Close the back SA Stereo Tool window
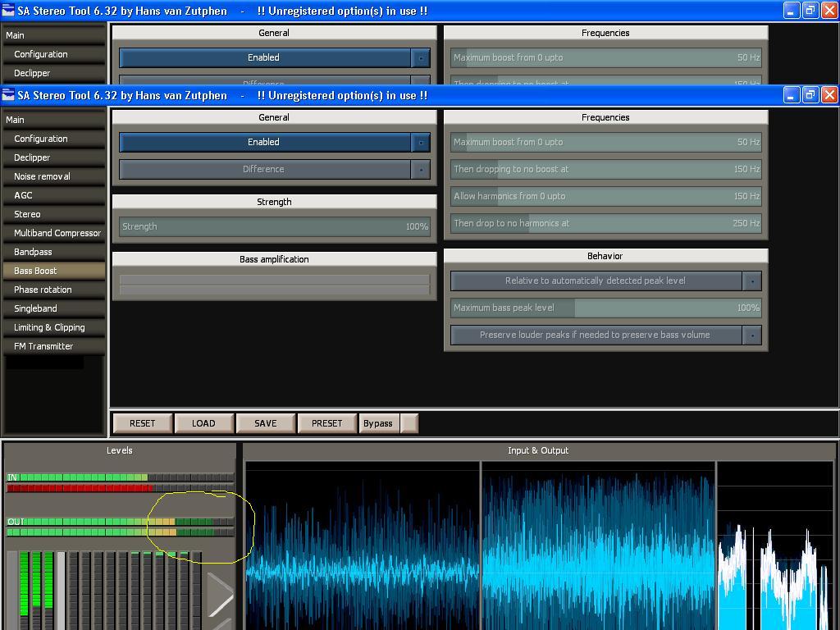 click(829, 11)
